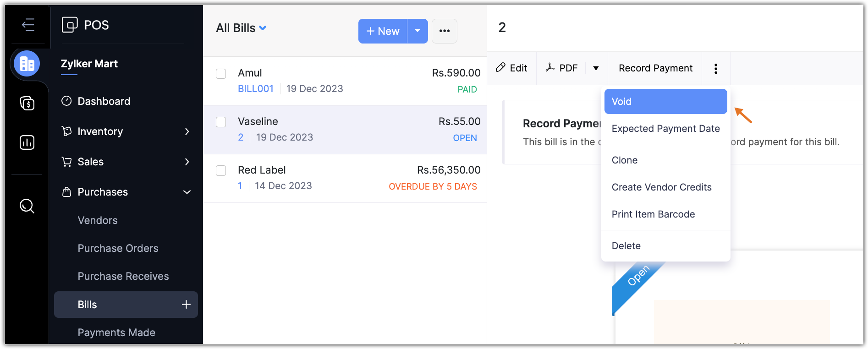Expand the Inventory sidebar section

click(x=187, y=131)
